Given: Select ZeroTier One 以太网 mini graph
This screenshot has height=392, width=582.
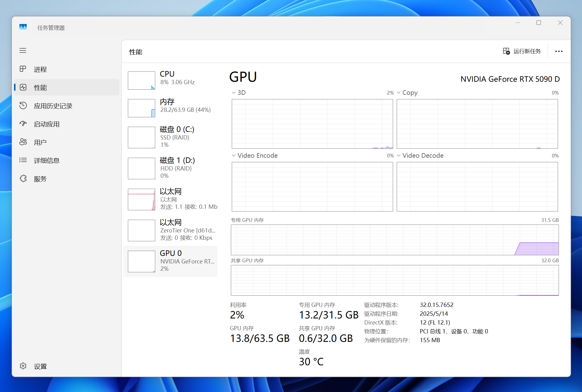Looking at the screenshot, I should tap(142, 230).
